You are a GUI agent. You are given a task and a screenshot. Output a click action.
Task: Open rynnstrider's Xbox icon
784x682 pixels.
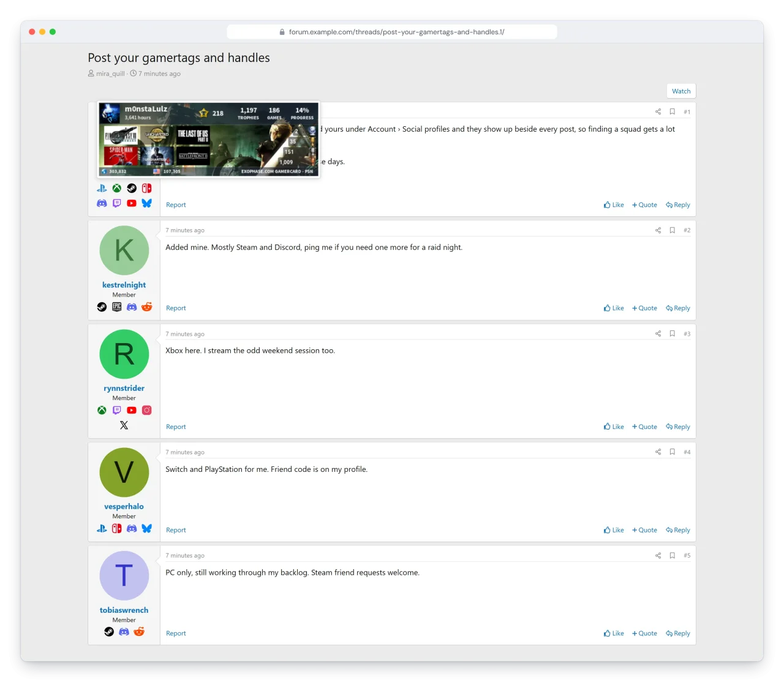point(102,411)
